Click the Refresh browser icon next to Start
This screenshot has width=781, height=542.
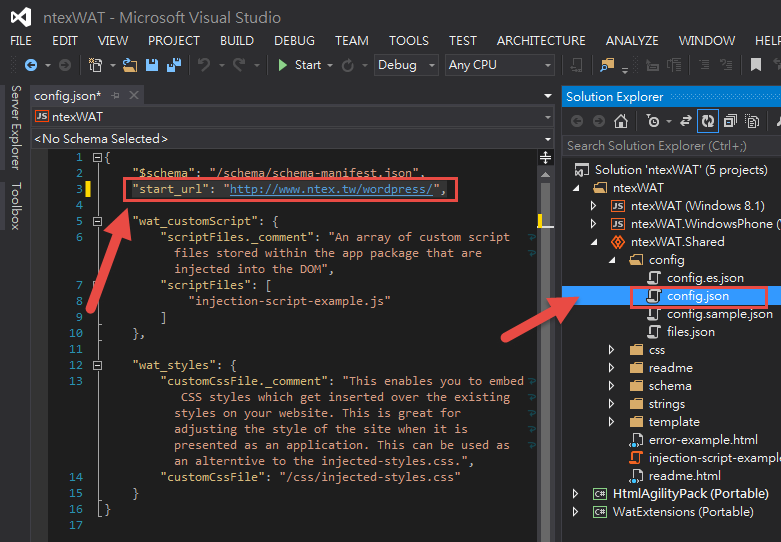(348, 65)
